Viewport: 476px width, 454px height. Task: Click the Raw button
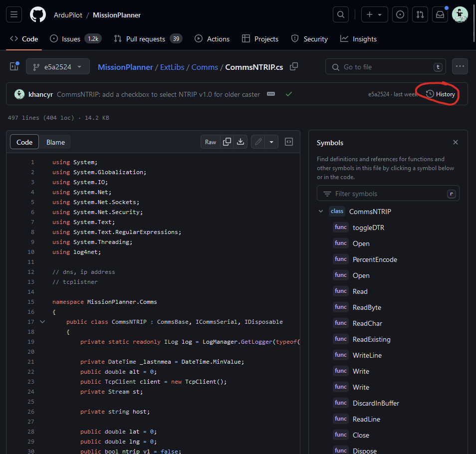click(x=211, y=142)
